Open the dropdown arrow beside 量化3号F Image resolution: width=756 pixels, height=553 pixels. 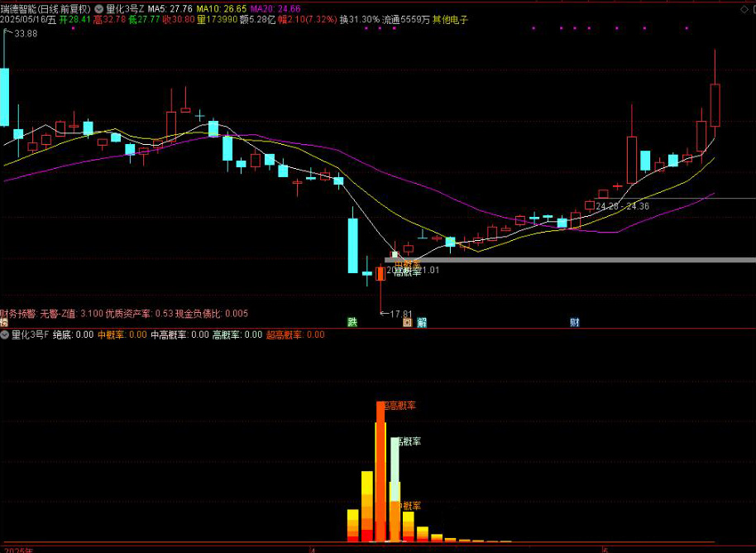point(5,334)
